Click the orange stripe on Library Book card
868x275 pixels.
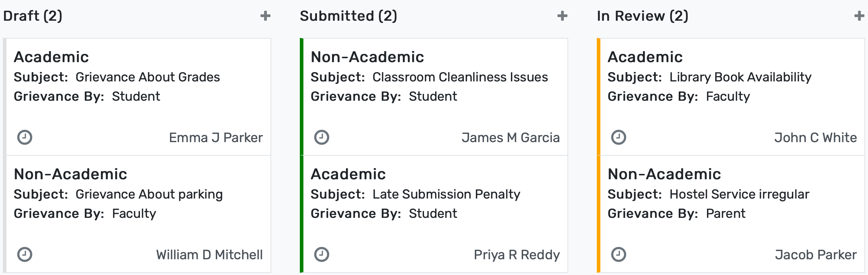point(599,97)
